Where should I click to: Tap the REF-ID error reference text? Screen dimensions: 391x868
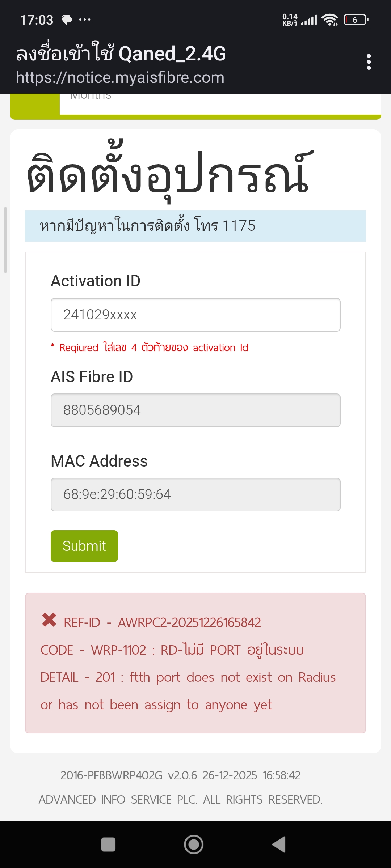[x=162, y=622]
